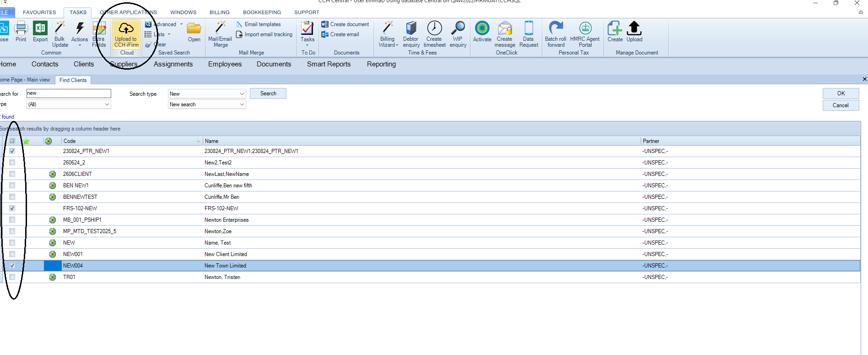Tick the checkbox for BEN NEW1
This screenshot has width=868, height=355.
point(12,186)
